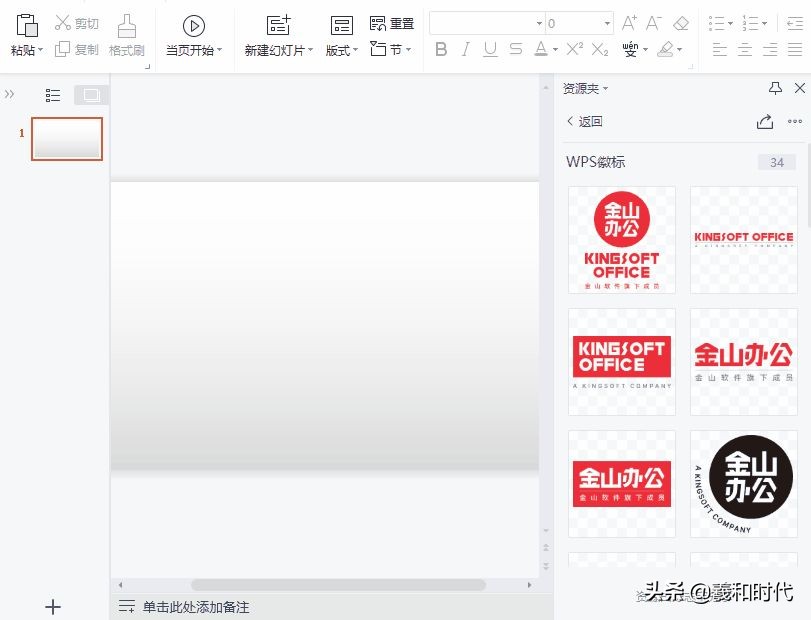Click the New Slide (新建幻灯片) icon

click(278, 25)
